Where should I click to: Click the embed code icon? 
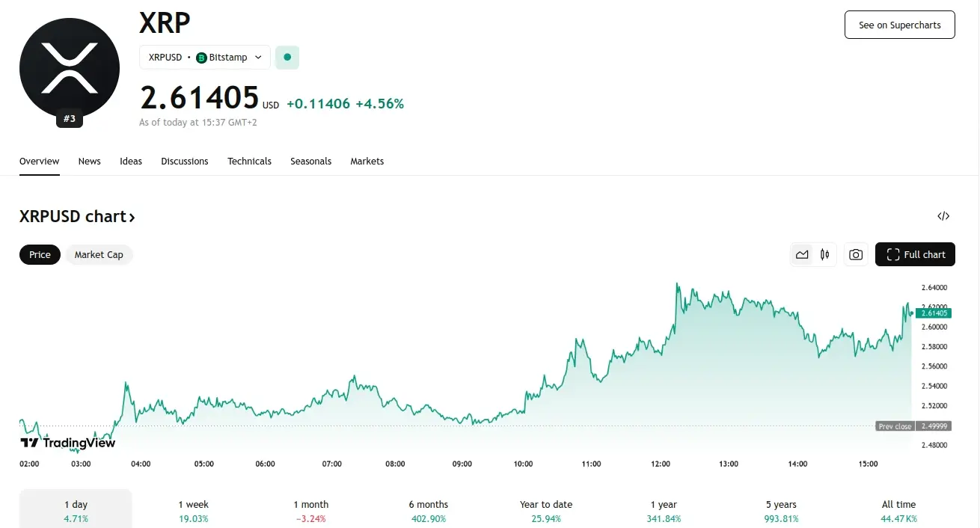click(x=943, y=216)
